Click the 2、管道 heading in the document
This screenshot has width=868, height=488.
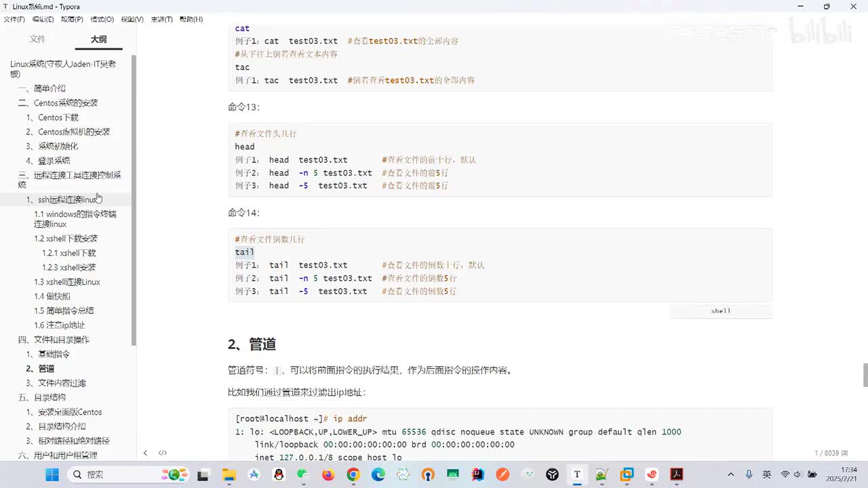pyautogui.click(x=252, y=344)
